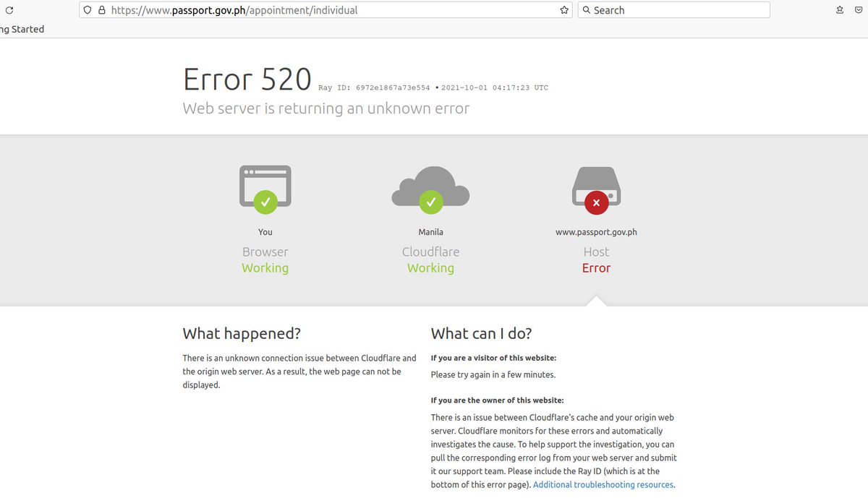Click green 'Working' under Browser
868x498 pixels.
[x=265, y=268]
